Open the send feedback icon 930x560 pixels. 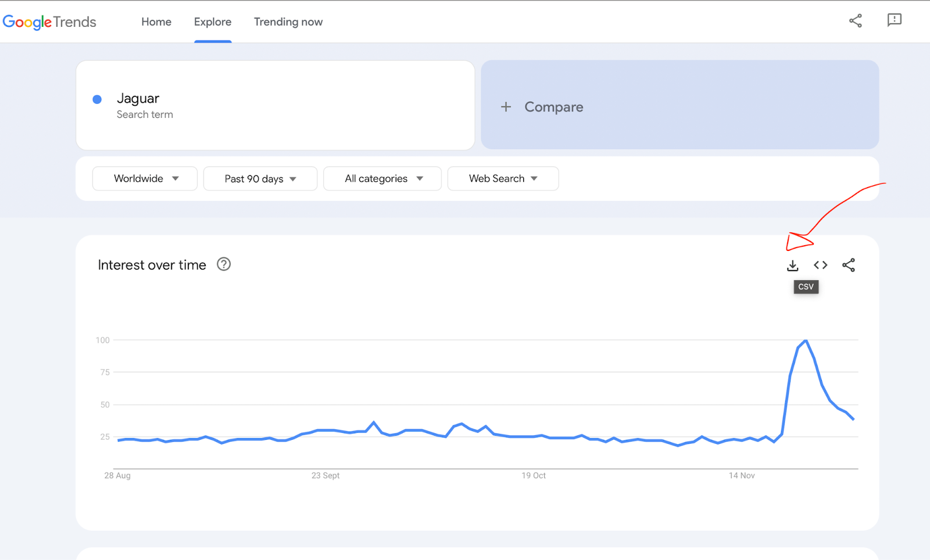[895, 20]
